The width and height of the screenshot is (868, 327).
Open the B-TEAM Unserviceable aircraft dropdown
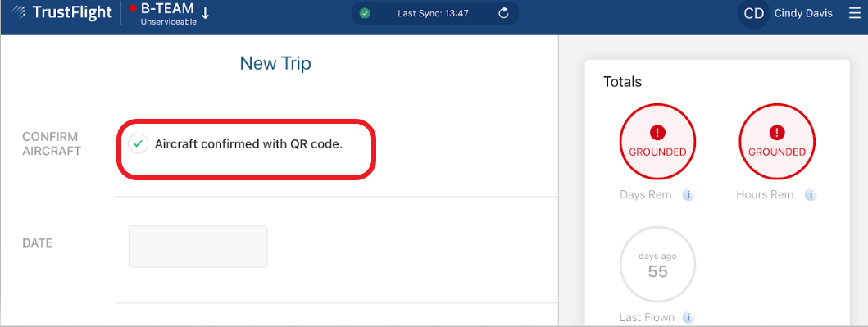[170, 14]
